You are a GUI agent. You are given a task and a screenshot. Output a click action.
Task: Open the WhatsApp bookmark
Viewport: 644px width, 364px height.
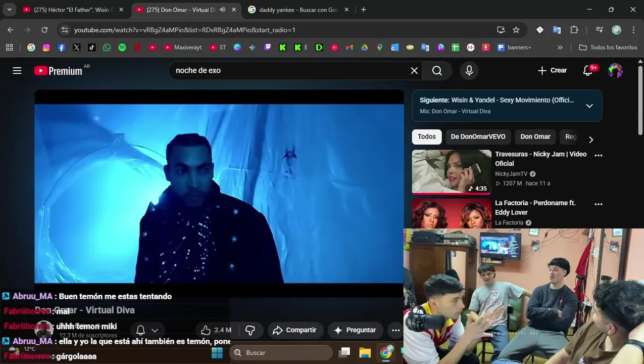107,48
